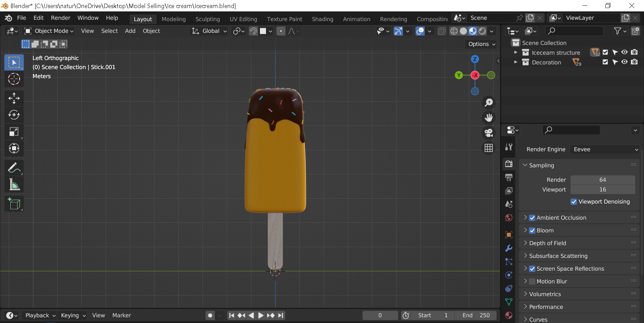Select the Scale tool
Viewport: 644px width, 323px height.
[x=14, y=132]
